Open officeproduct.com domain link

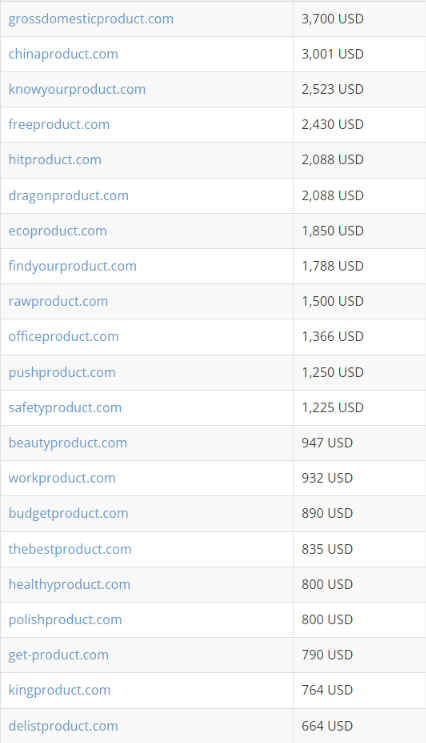63,336
